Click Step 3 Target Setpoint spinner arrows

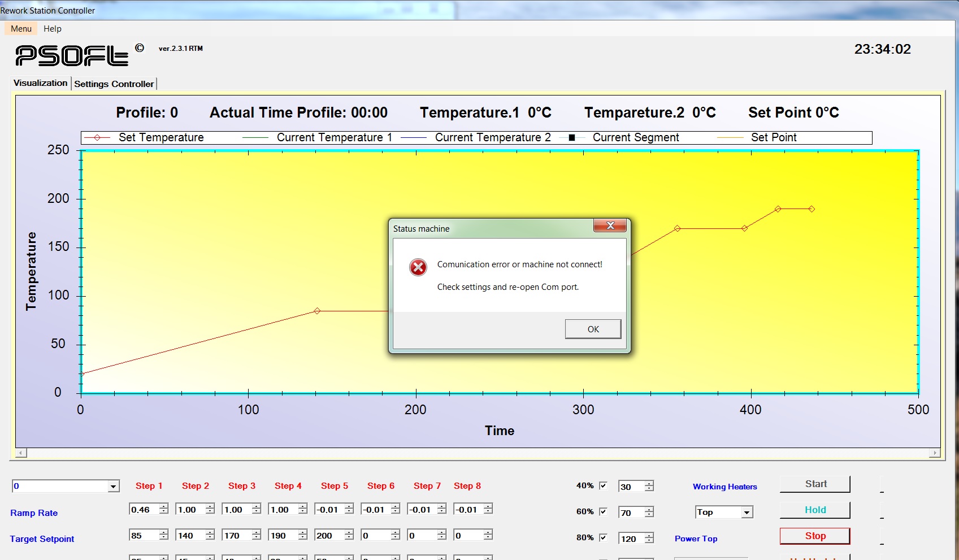257,535
